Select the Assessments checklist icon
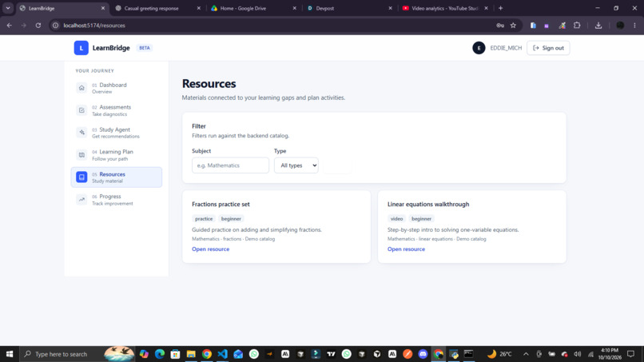The width and height of the screenshot is (644, 362). (x=81, y=110)
